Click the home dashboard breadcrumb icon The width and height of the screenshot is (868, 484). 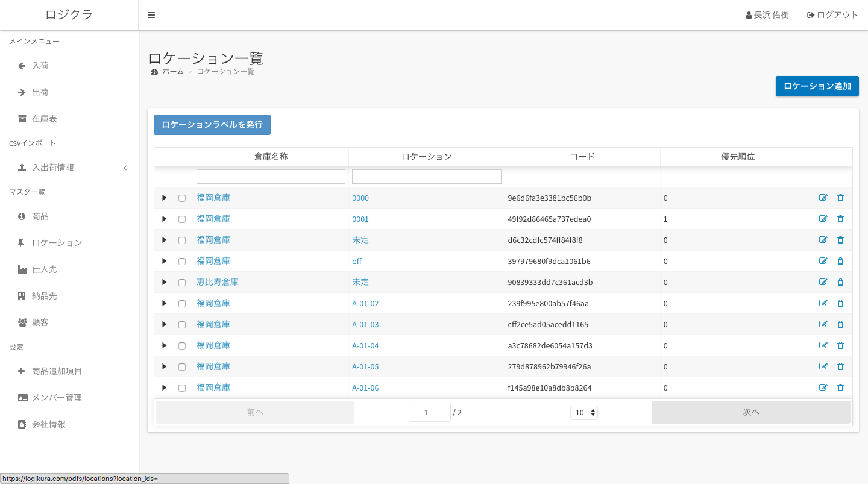coord(154,72)
